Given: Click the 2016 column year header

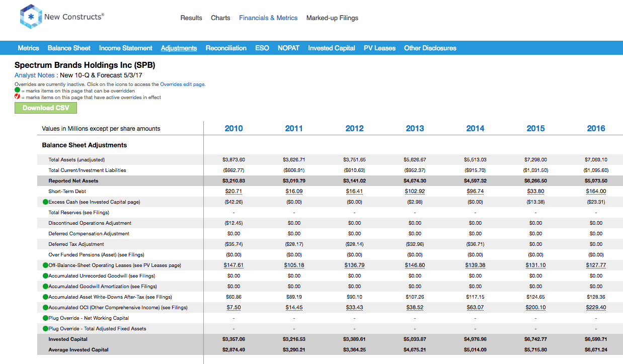Looking at the screenshot, I should [596, 128].
